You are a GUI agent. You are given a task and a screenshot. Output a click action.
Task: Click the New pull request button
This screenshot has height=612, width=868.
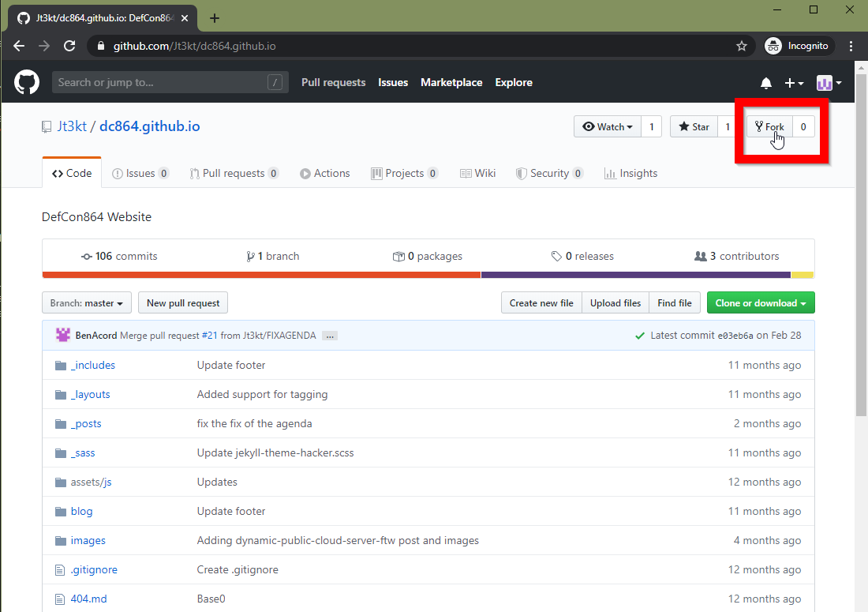[x=182, y=302]
